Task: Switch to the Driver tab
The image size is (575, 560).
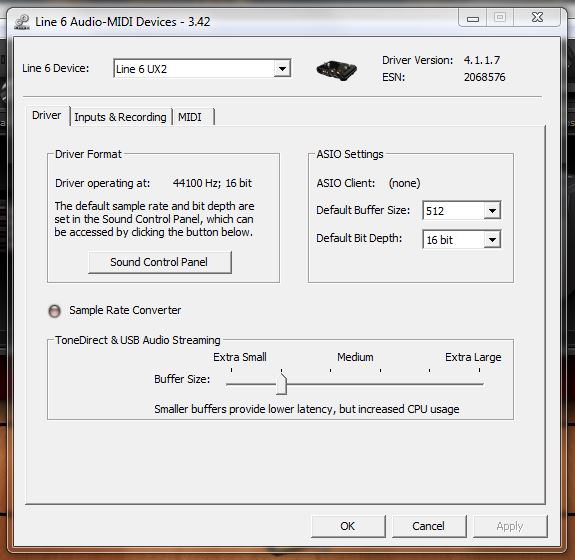Action: tap(47, 115)
